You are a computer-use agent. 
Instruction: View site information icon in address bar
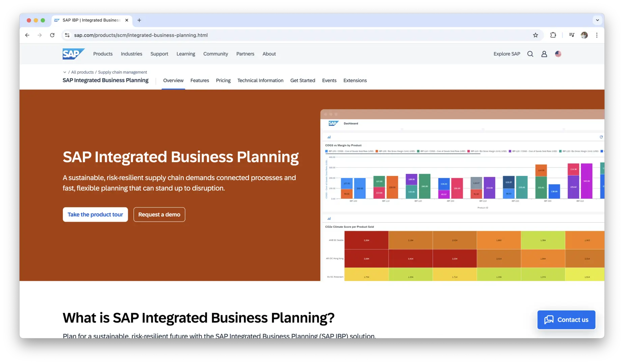67,35
